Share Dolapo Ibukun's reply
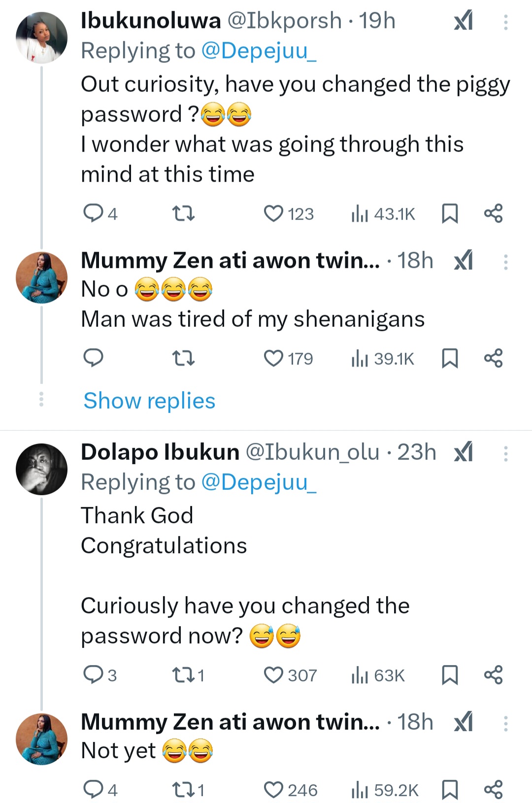Viewport: 532px width, 803px height. (x=494, y=675)
